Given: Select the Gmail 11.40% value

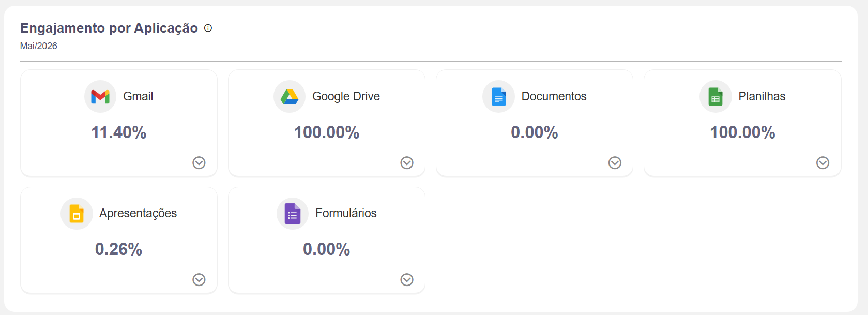Looking at the screenshot, I should click(119, 132).
